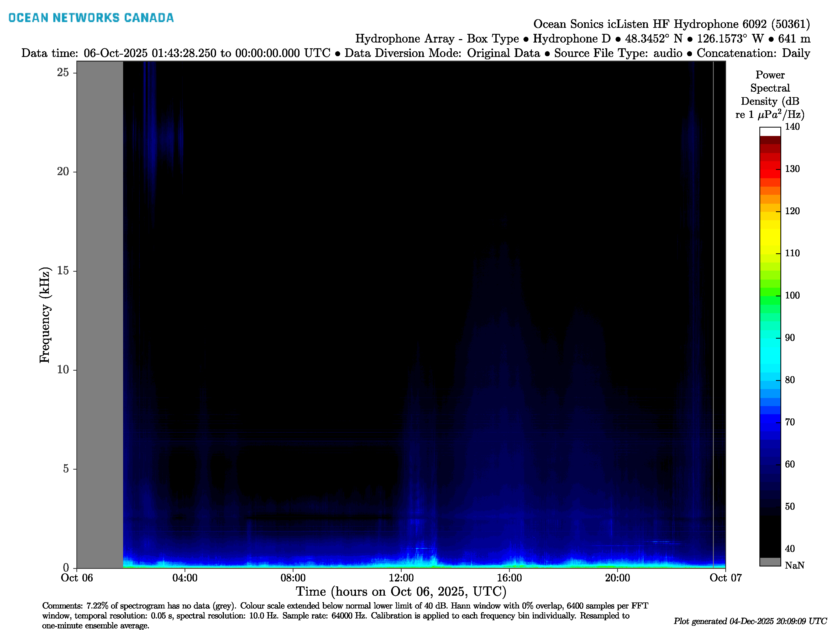Click the 12:00 time axis label
Screen dimensions: 840x630
click(x=401, y=578)
